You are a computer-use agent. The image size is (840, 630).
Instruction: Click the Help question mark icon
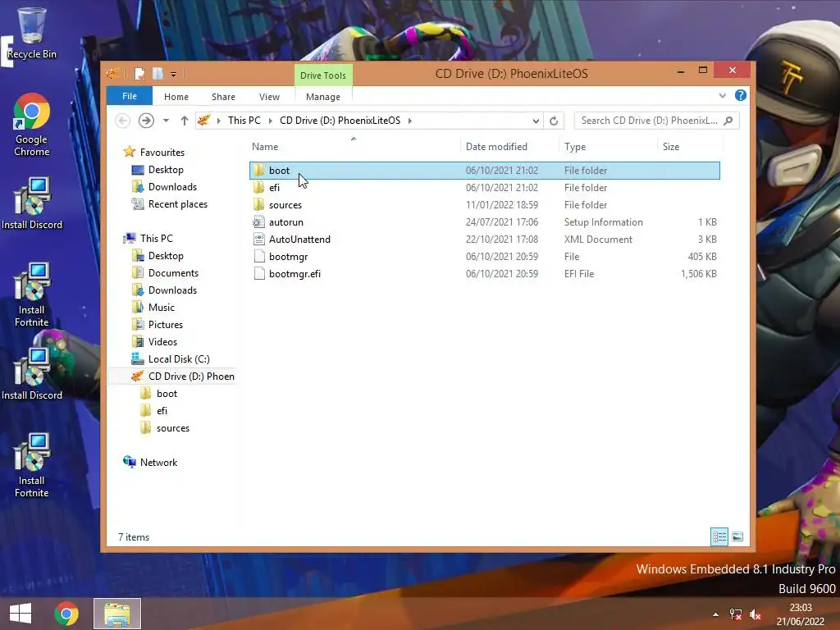click(x=741, y=95)
